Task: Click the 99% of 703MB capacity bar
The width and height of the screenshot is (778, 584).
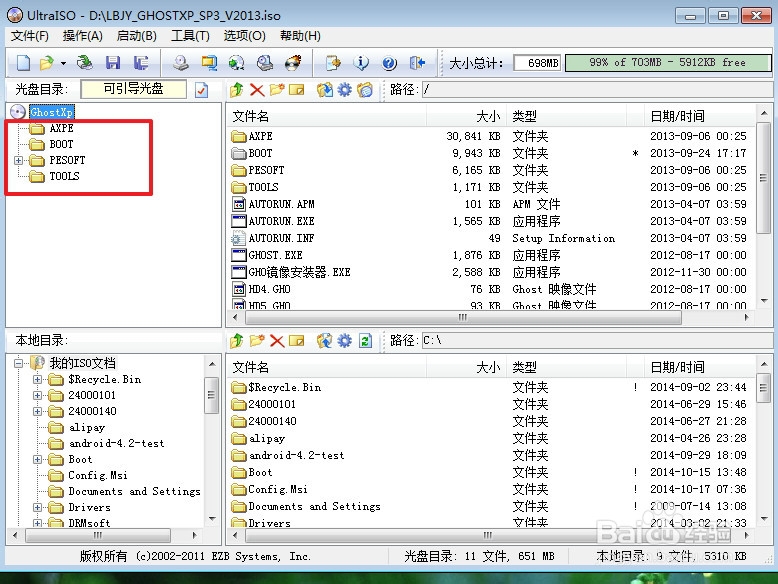Action: click(667, 63)
